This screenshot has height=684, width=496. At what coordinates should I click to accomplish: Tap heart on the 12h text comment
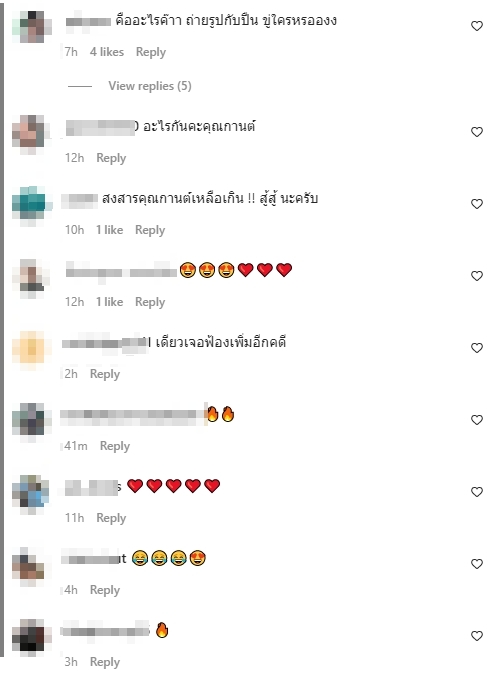[x=477, y=132]
